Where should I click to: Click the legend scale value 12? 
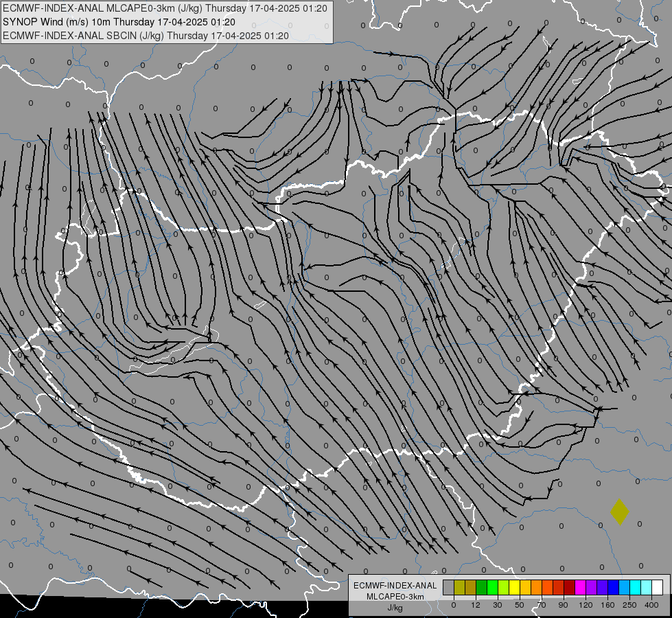tap(476, 605)
